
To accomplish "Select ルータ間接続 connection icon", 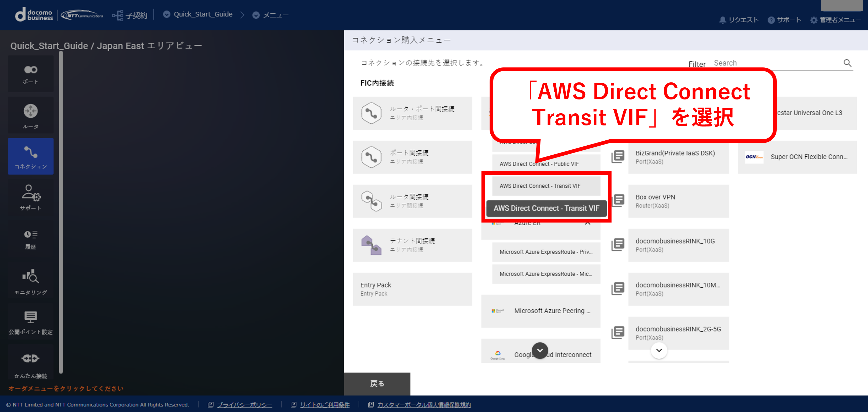I will [x=371, y=201].
